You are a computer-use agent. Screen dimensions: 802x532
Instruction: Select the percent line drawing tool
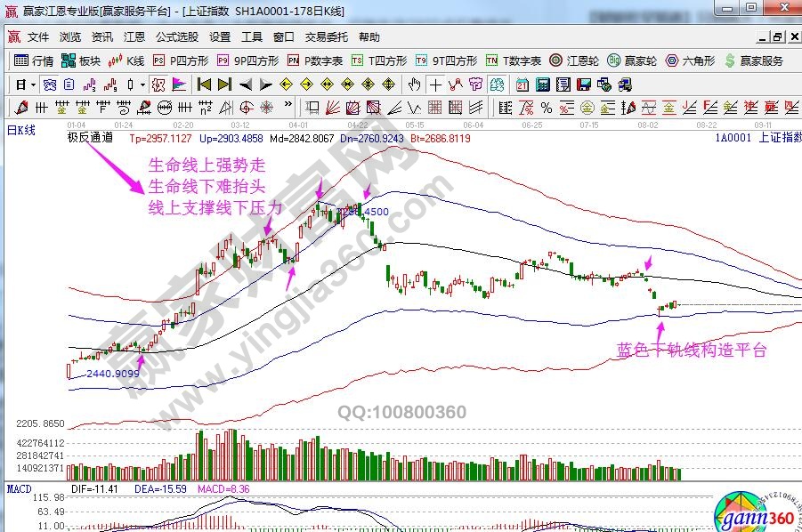coord(546,108)
